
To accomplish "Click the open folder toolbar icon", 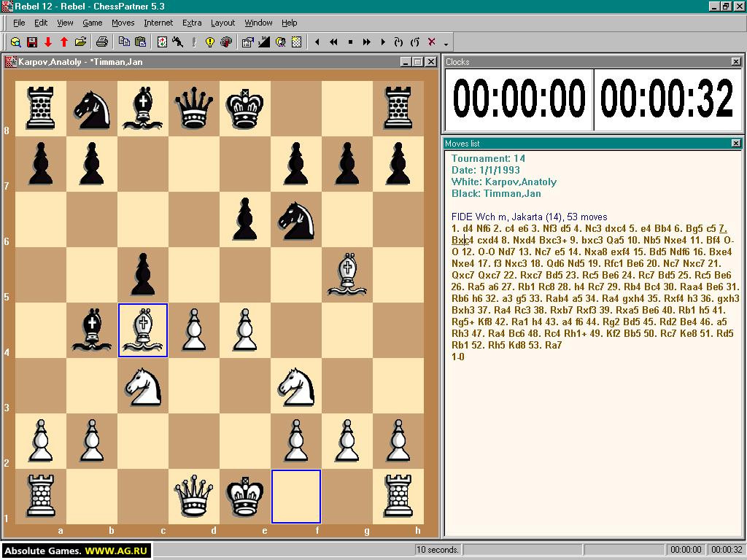I will (x=80, y=42).
